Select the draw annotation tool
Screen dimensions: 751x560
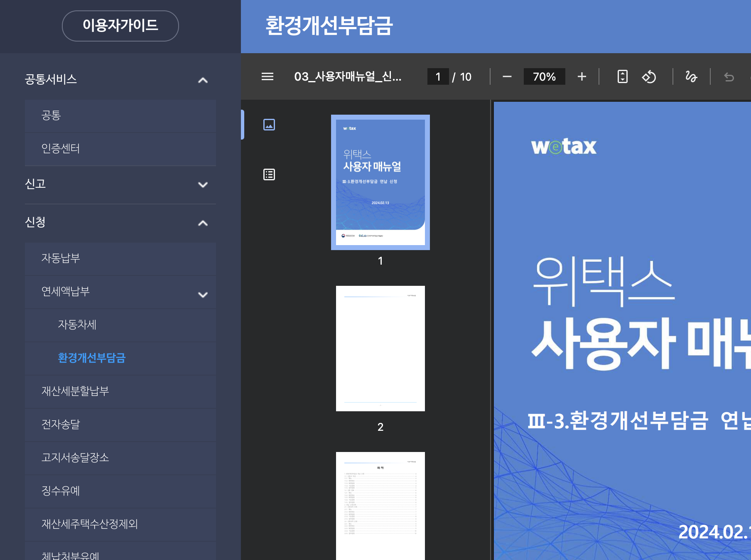[691, 76]
